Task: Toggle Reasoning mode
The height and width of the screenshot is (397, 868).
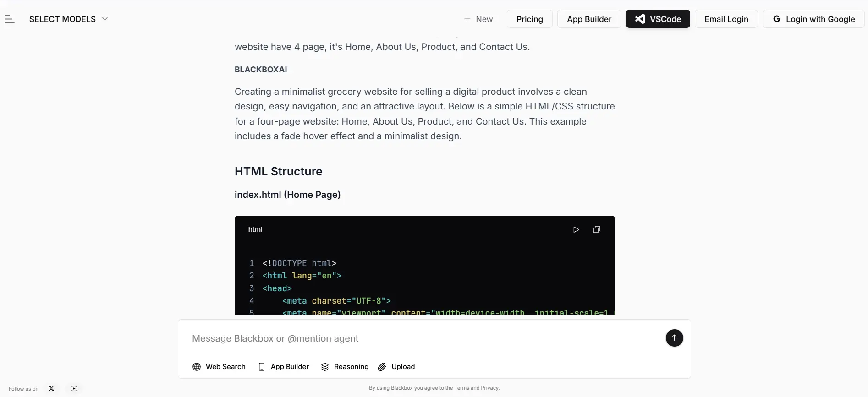Action: [x=345, y=367]
